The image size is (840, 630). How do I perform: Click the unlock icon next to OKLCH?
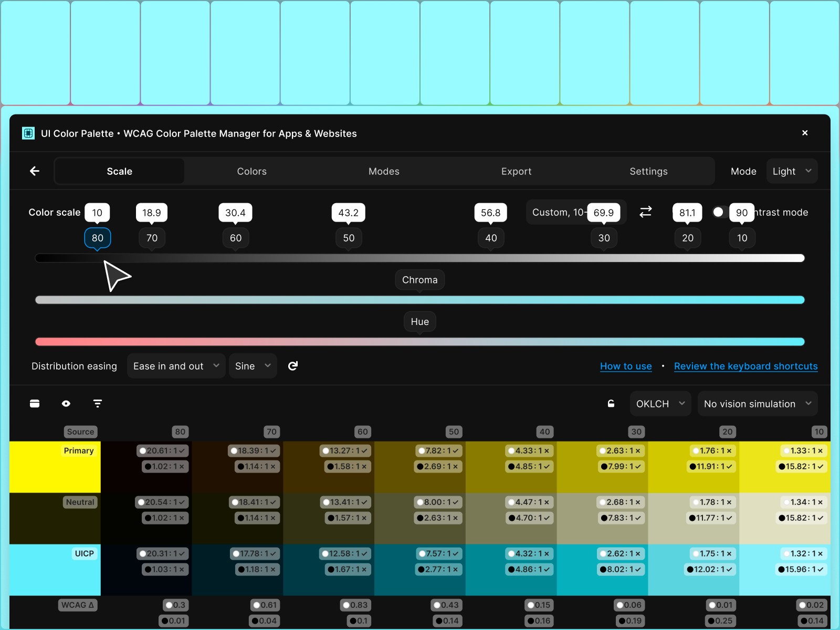click(611, 403)
